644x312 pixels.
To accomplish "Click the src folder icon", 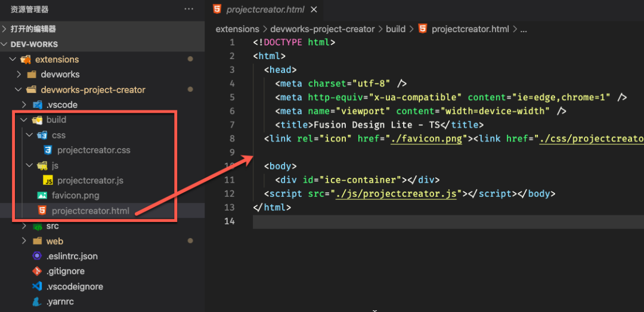I will tap(38, 226).
